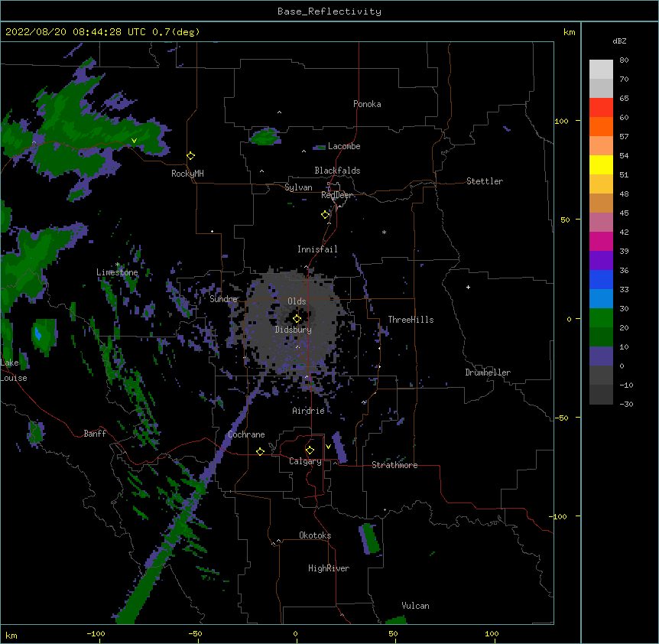Click the Banff label
This screenshot has height=644, width=659.
click(95, 434)
